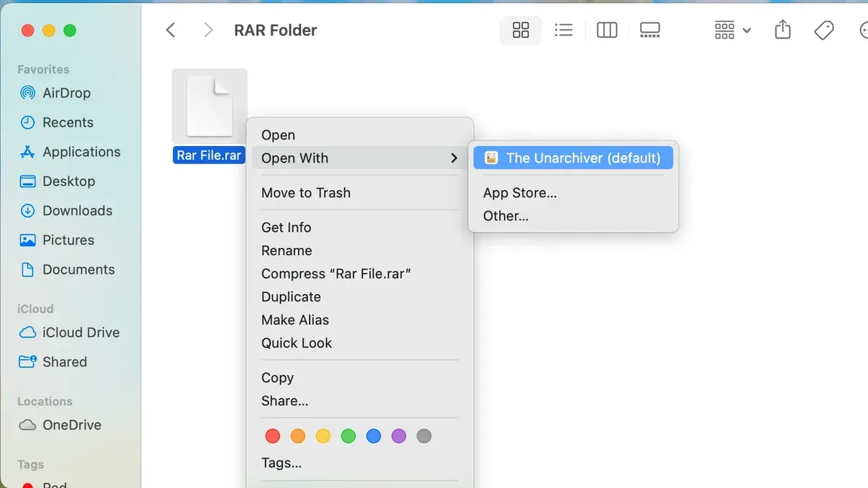Click the Edit Tags toolbar icon
This screenshot has width=868, height=488.
824,30
